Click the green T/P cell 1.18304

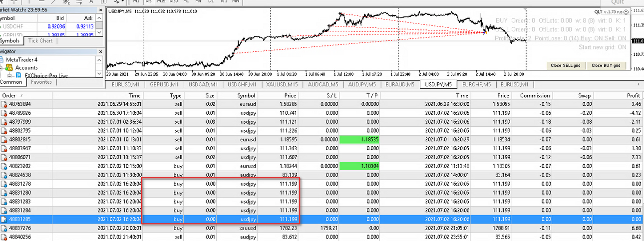(x=359, y=166)
